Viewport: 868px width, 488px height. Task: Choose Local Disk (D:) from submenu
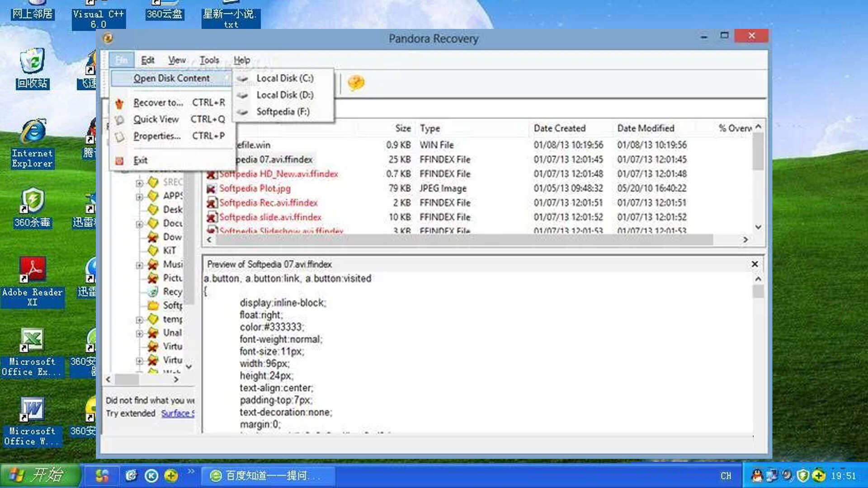284,95
